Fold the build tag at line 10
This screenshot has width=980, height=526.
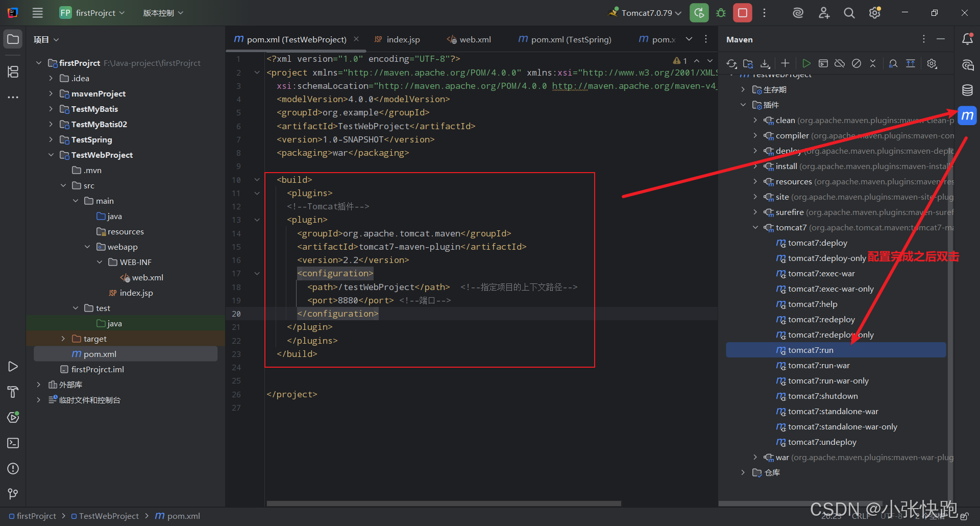[x=257, y=180]
